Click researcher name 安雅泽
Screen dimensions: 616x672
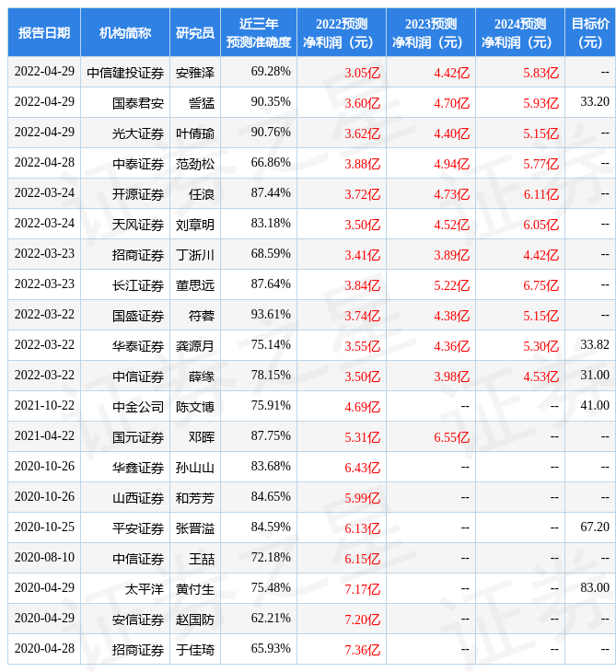click(x=195, y=73)
